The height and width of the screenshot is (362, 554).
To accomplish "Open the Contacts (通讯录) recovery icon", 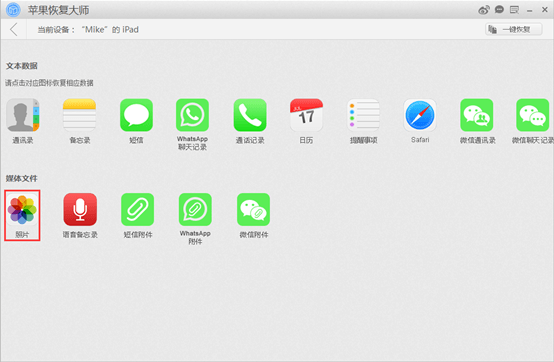I will [23, 115].
